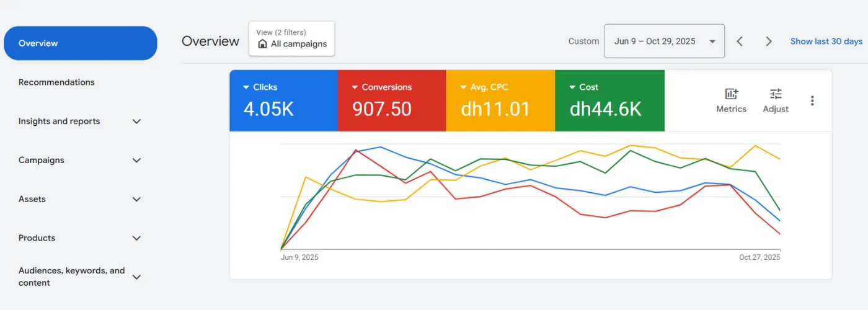Expand the Assets chevron
868x310 pixels.
point(137,200)
